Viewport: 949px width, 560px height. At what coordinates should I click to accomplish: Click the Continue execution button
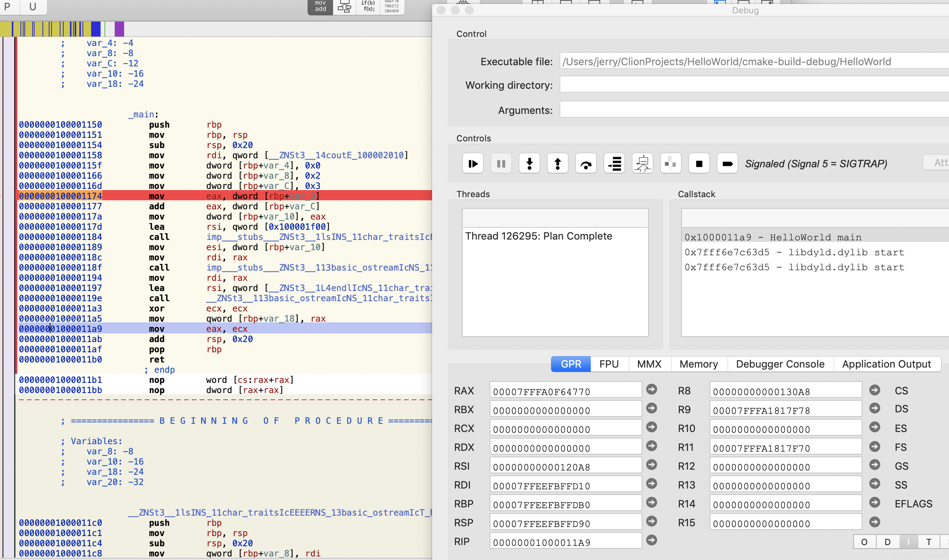pos(473,163)
